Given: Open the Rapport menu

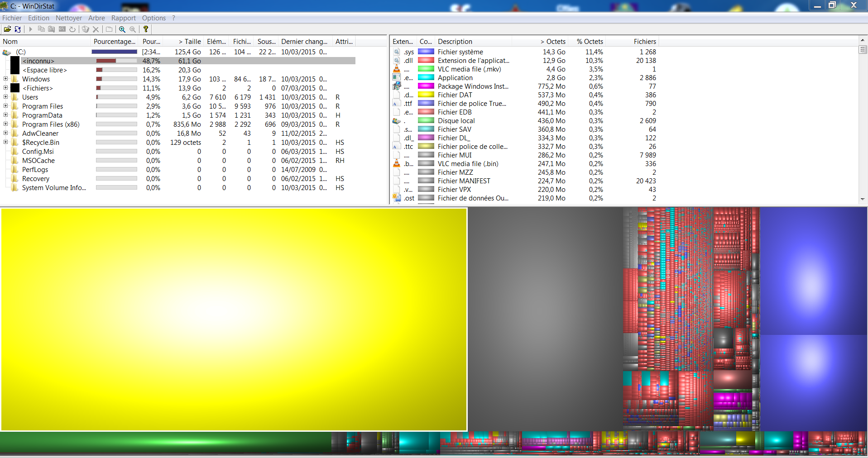Looking at the screenshot, I should (124, 18).
